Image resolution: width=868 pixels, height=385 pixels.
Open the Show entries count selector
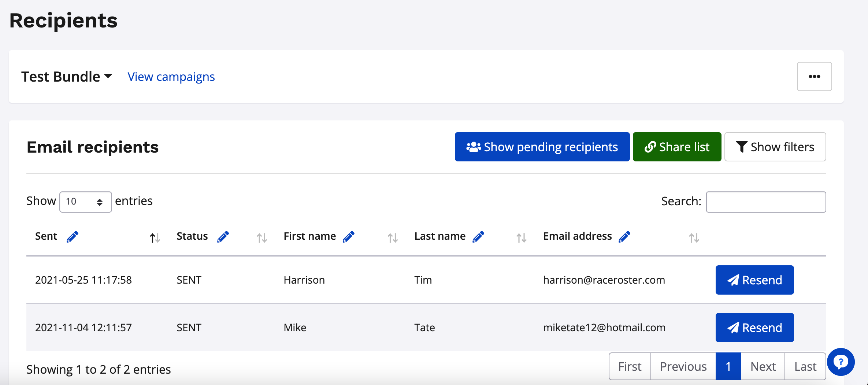[85, 202]
